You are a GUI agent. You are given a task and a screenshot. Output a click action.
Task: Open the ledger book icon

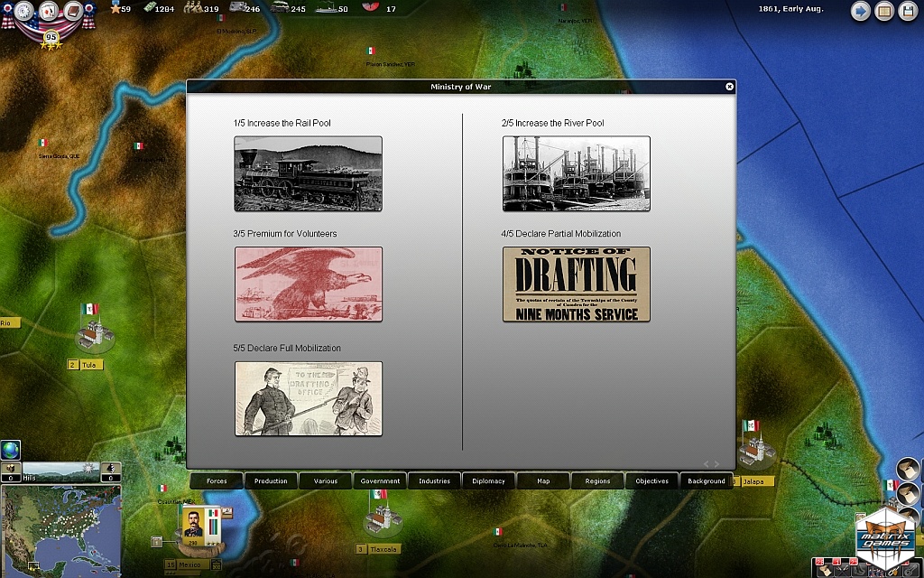click(x=72, y=12)
